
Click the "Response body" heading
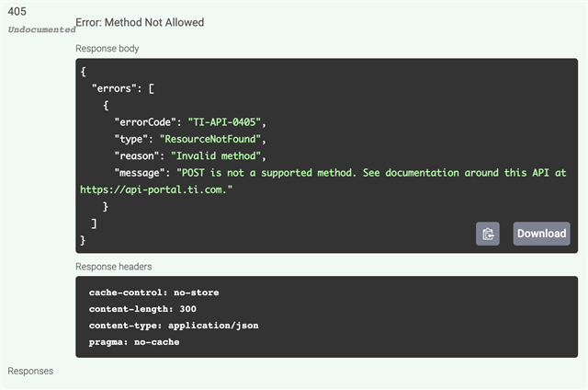[107, 48]
